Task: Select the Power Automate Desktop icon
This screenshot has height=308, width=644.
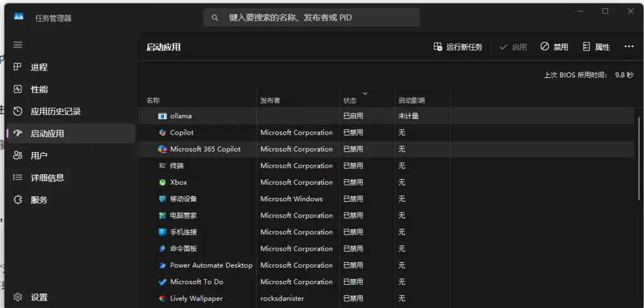Action: coord(163,265)
